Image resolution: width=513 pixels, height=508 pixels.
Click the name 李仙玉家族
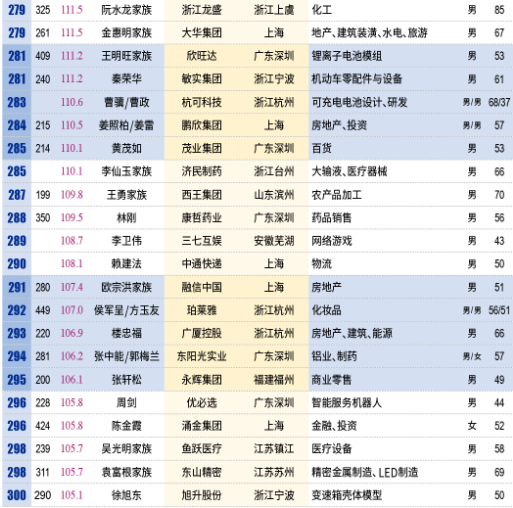(127, 172)
